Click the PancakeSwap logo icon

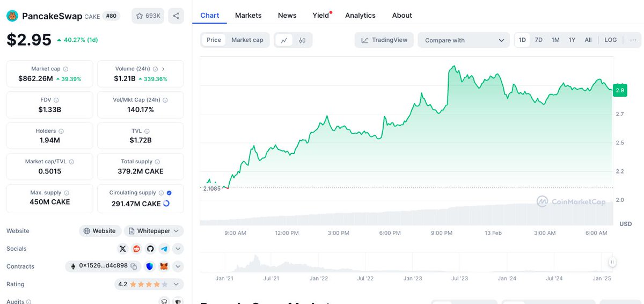[x=12, y=16]
